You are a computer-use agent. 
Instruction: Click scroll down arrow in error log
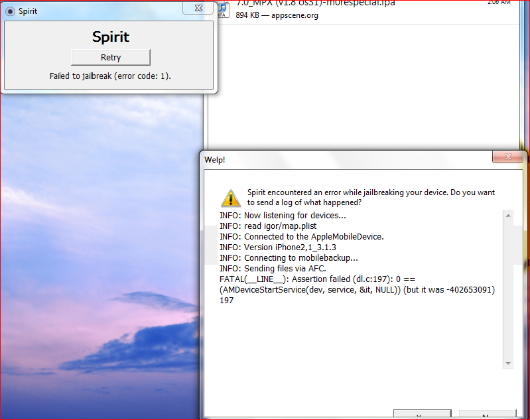tap(508, 364)
